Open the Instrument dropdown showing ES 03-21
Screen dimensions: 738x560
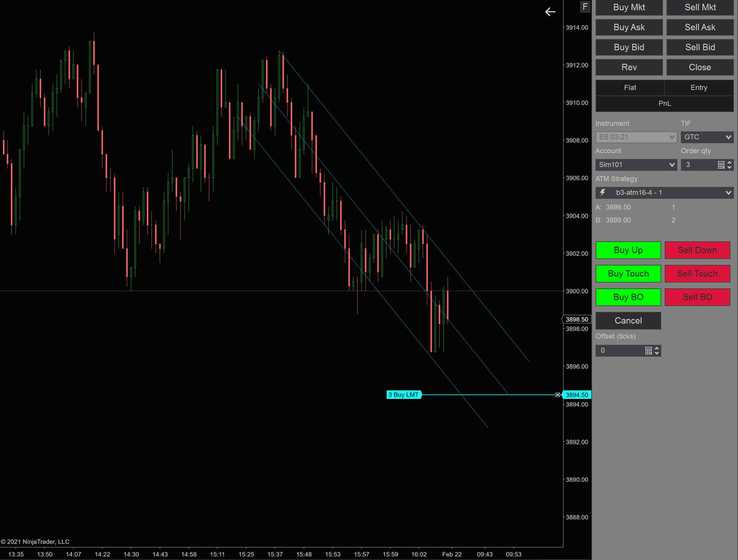(x=635, y=136)
